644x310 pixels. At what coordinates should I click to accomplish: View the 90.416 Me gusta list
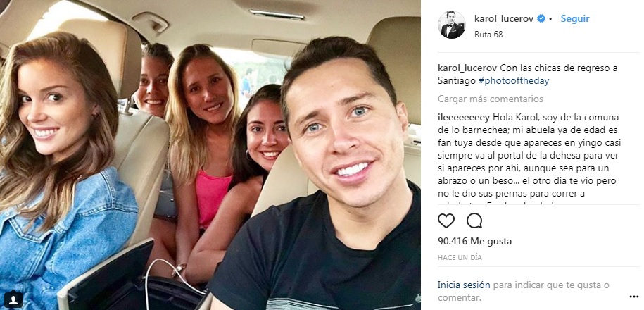click(475, 242)
